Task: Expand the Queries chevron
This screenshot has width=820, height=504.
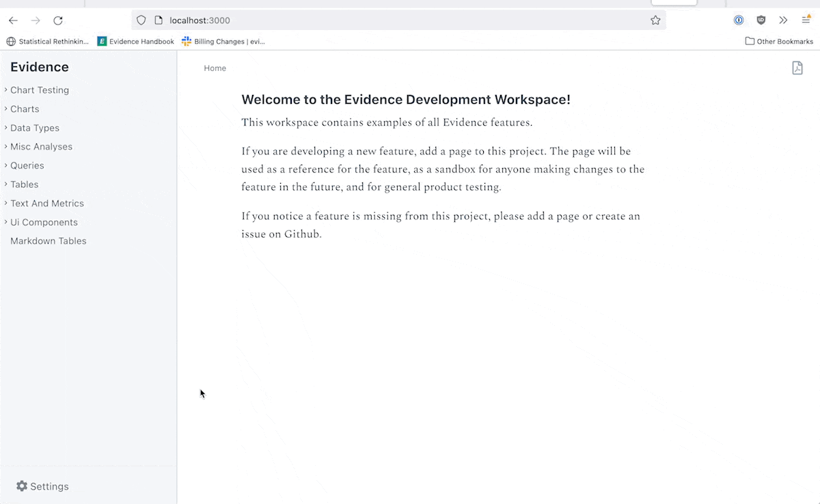Action: pyautogui.click(x=5, y=165)
